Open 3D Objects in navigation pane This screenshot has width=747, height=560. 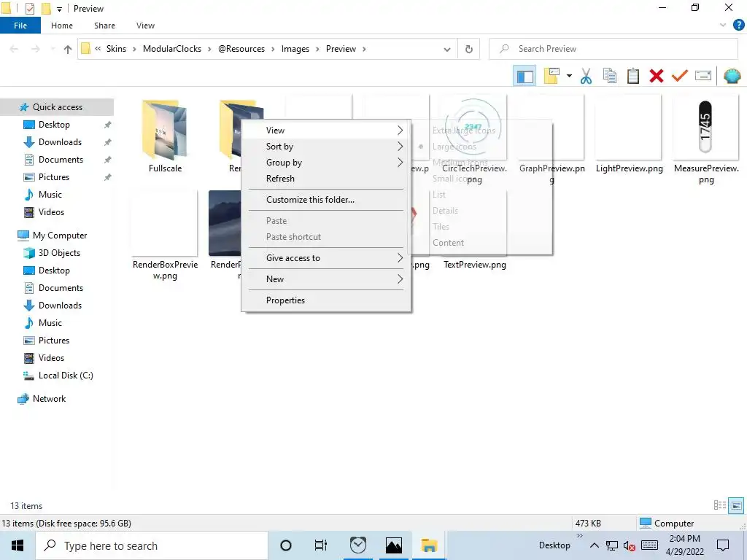click(x=59, y=253)
